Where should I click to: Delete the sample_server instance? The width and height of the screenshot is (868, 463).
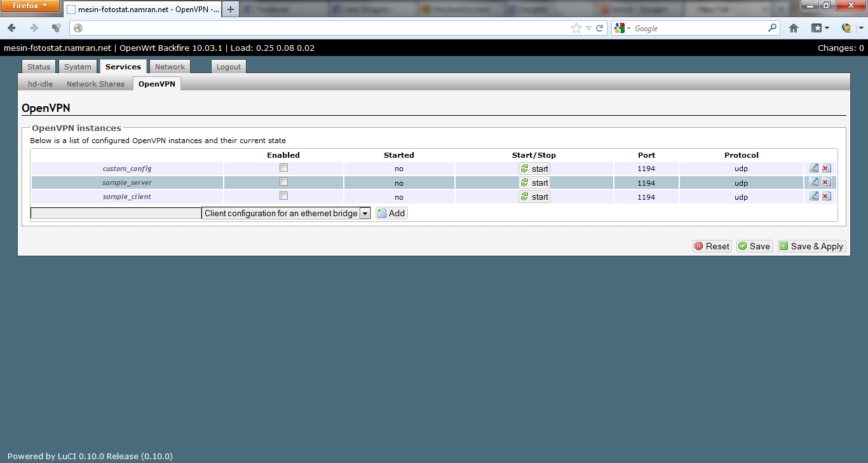coord(825,183)
